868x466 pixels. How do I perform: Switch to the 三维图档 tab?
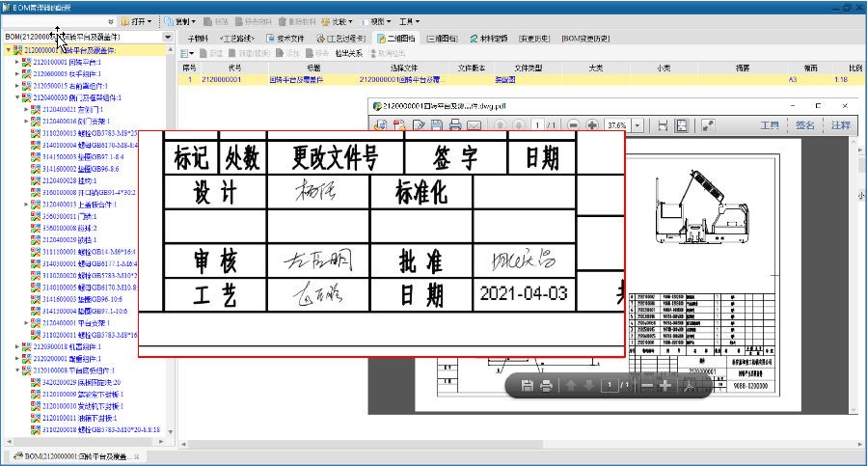[442, 39]
